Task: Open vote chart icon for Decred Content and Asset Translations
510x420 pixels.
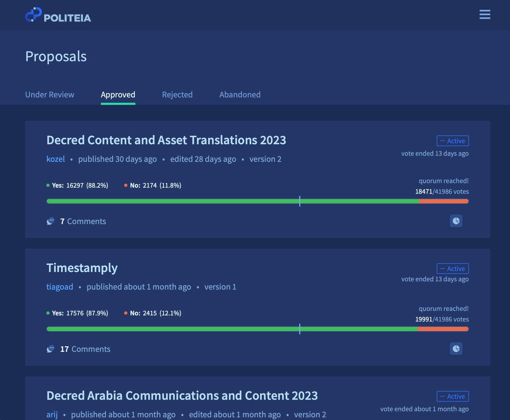Action: click(x=456, y=221)
